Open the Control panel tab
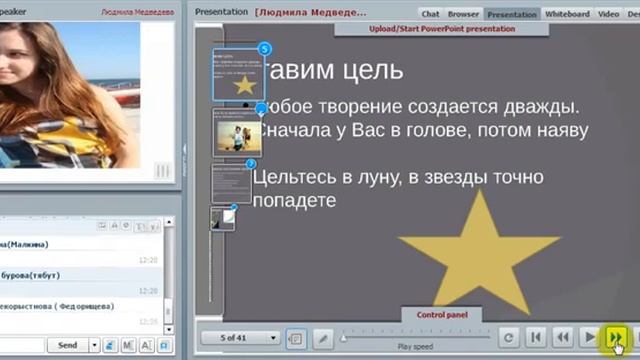The height and width of the screenshot is (360, 640). 442,315
